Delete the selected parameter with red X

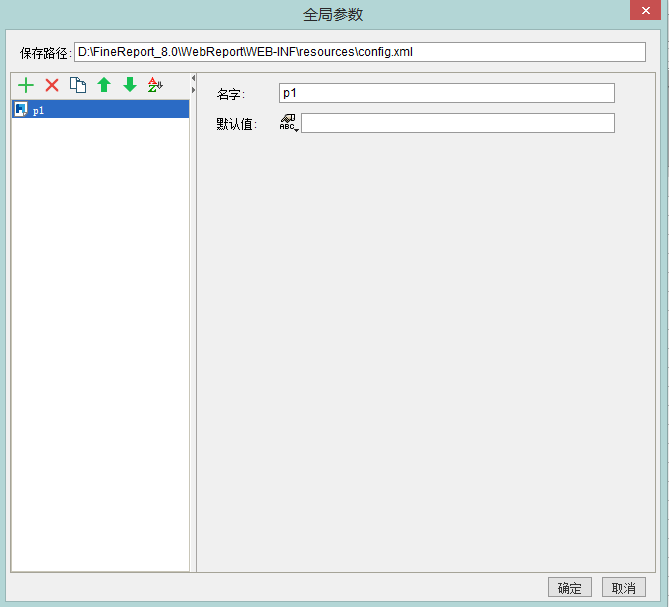52,85
